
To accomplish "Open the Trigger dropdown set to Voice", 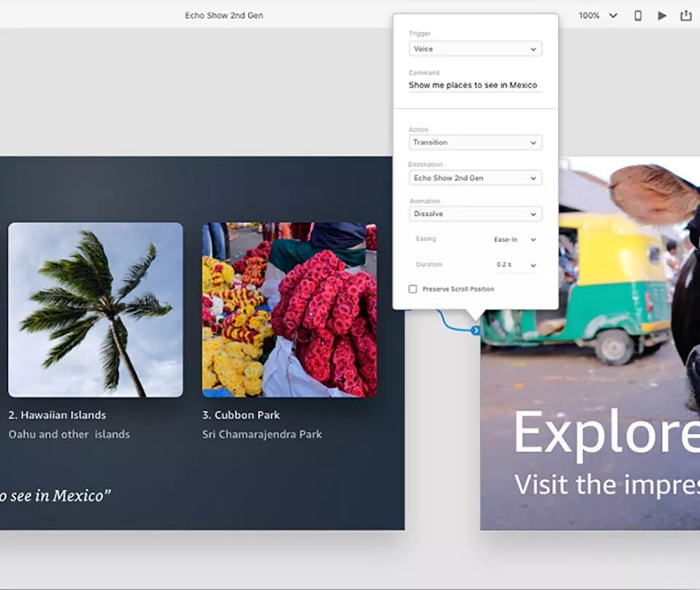I will click(x=475, y=49).
